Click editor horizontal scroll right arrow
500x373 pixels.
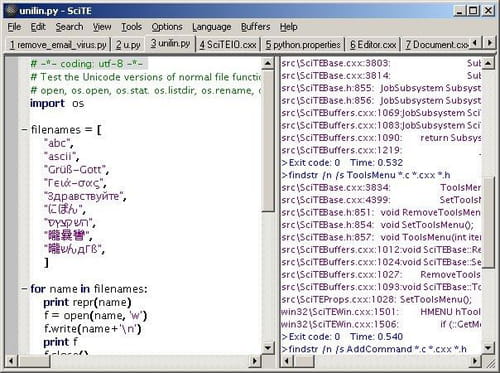pos(255,361)
